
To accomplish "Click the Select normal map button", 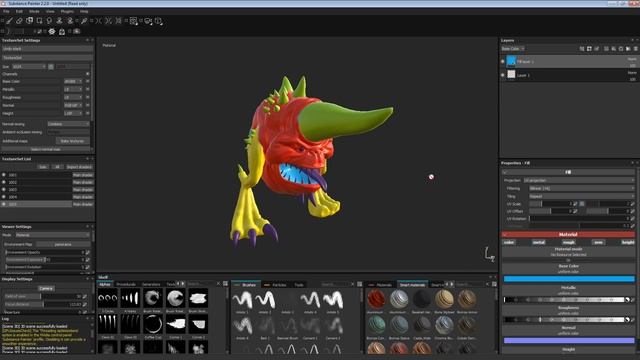I will click(x=46, y=149).
